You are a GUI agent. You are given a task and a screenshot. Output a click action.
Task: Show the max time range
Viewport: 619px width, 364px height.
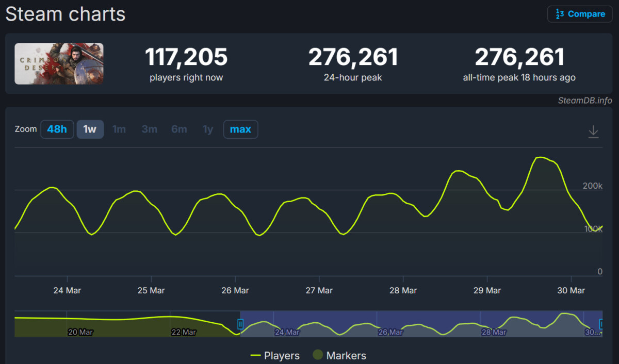click(240, 129)
